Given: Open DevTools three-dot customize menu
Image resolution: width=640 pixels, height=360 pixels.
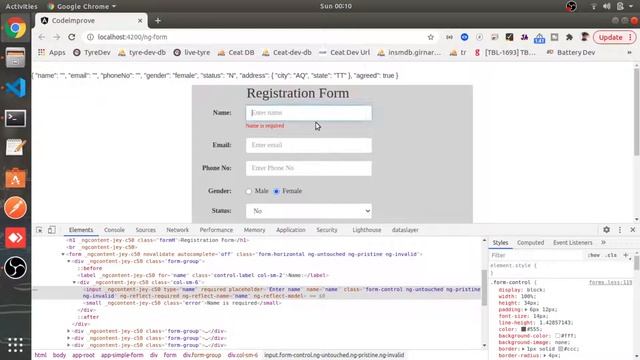Looking at the screenshot, I should (x=620, y=230).
